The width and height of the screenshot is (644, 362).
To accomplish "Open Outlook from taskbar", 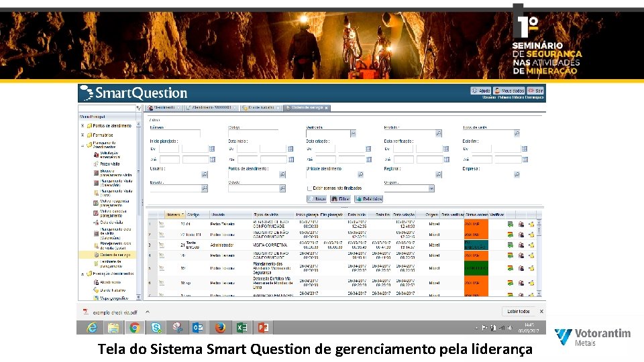I will click(198, 328).
